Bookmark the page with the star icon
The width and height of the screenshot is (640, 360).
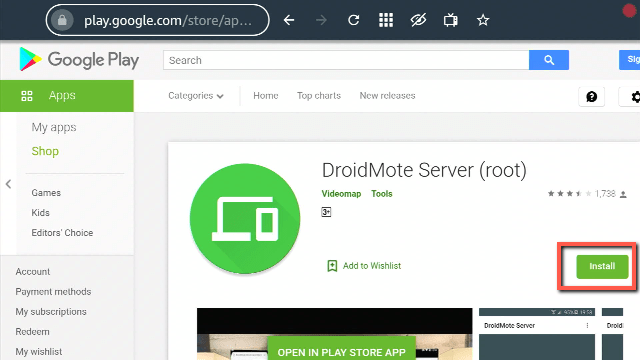tap(483, 20)
